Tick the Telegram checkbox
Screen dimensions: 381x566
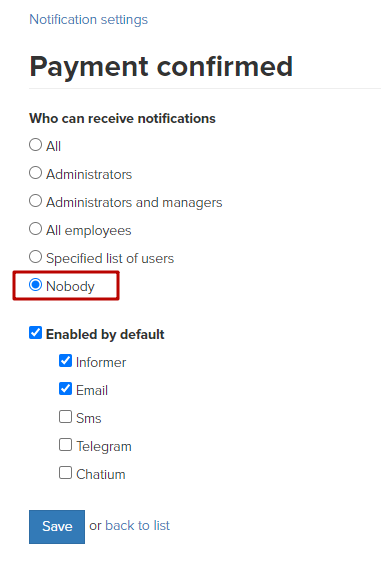pyautogui.click(x=65, y=445)
